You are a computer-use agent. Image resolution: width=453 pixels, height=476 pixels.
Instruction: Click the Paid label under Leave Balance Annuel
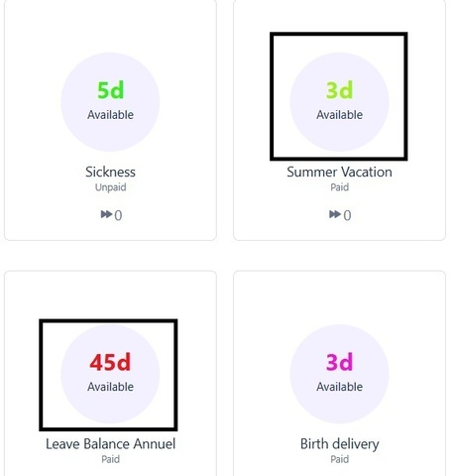(110, 459)
